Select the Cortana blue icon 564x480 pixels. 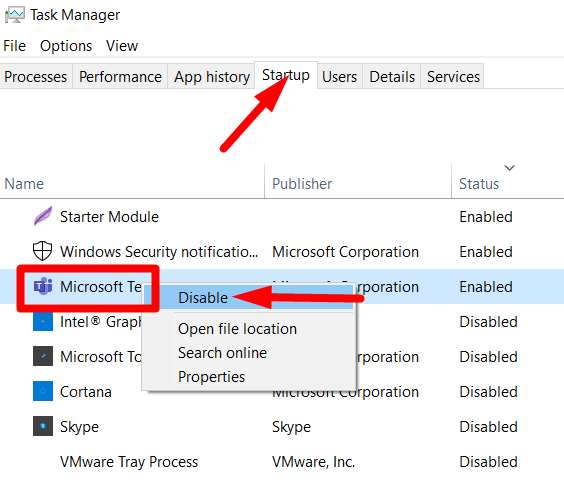(x=43, y=391)
